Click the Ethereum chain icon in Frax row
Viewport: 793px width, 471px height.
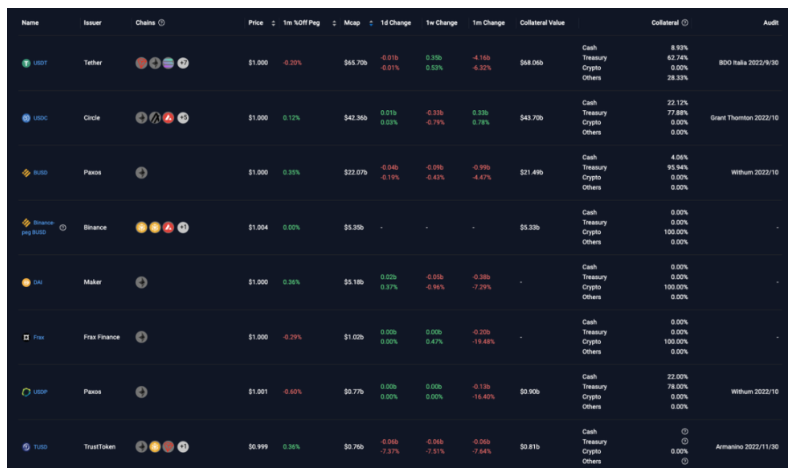142,337
